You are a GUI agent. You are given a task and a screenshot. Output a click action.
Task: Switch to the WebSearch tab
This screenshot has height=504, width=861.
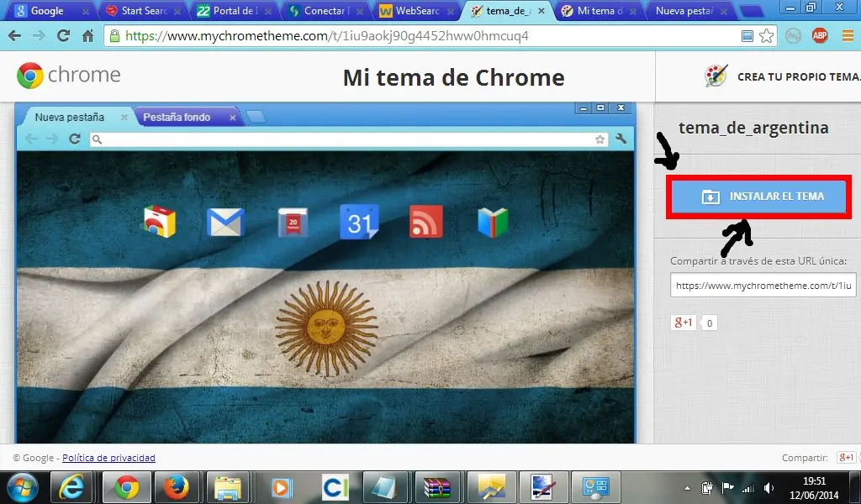pos(418,10)
